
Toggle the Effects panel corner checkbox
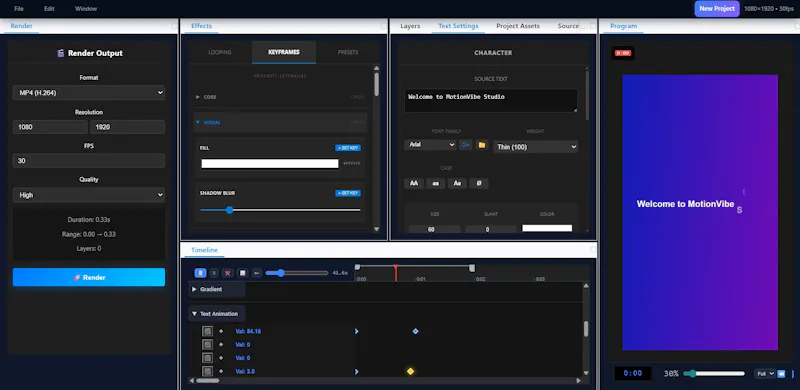pyautogui.click(x=384, y=26)
